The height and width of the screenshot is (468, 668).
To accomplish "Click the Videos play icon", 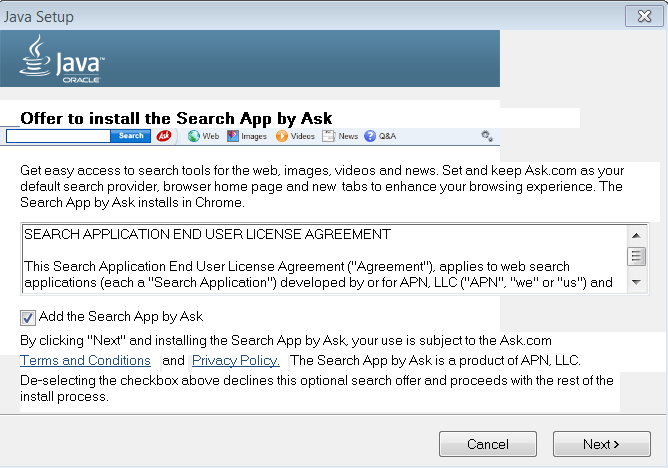I will tap(283, 136).
